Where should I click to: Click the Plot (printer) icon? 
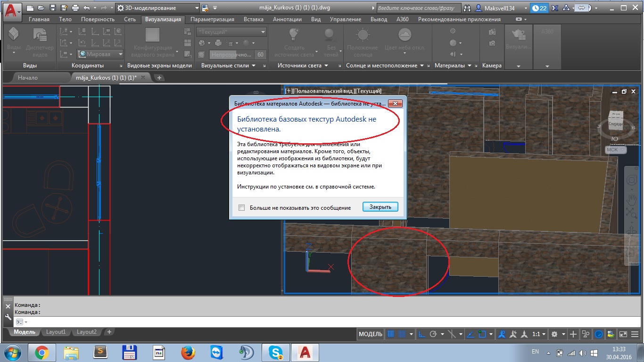pyautogui.click(x=76, y=8)
